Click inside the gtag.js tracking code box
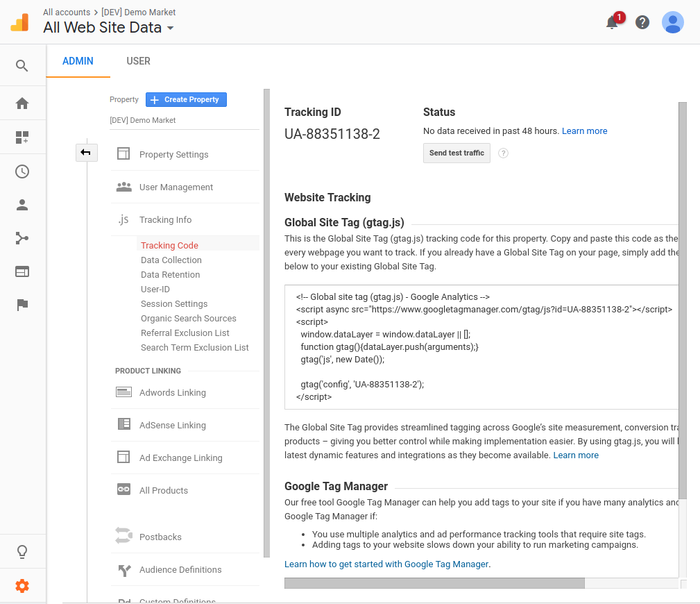700x604 pixels. coord(481,347)
